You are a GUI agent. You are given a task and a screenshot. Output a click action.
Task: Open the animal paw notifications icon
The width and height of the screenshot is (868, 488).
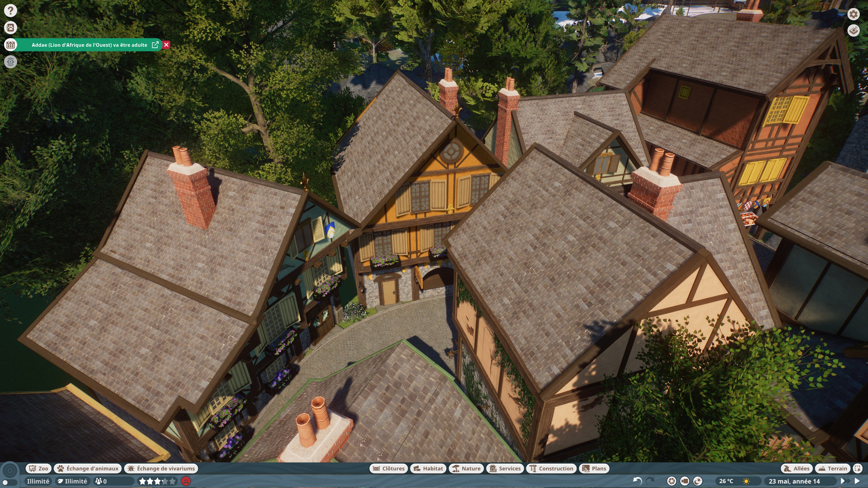point(11,27)
